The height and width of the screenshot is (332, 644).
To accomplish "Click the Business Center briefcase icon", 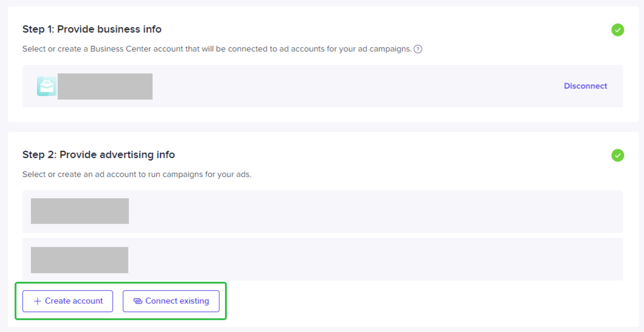I will coord(47,86).
